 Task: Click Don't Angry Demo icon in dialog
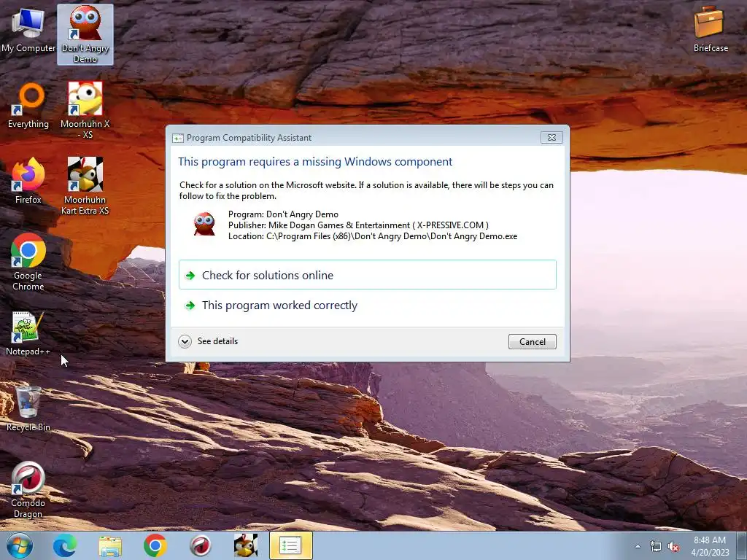coord(204,224)
